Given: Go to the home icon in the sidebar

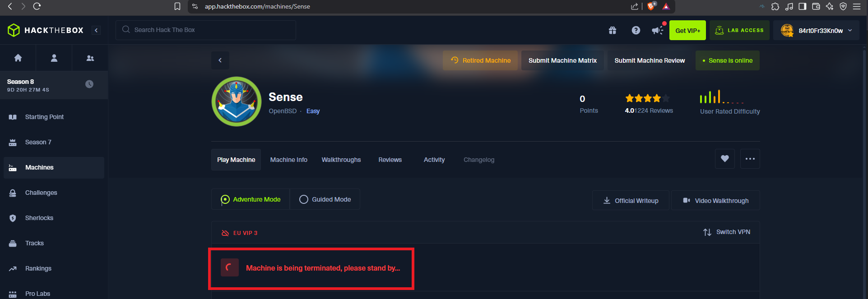Looking at the screenshot, I should 18,58.
